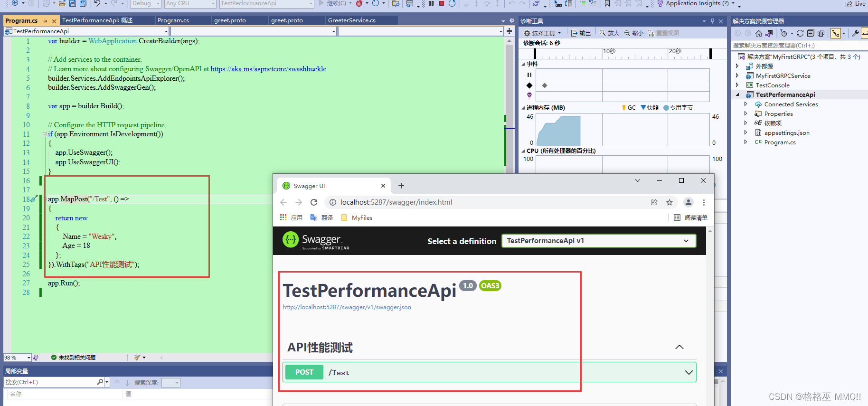Pin the Program.cs editor tab
868x406 pixels.
point(46,21)
